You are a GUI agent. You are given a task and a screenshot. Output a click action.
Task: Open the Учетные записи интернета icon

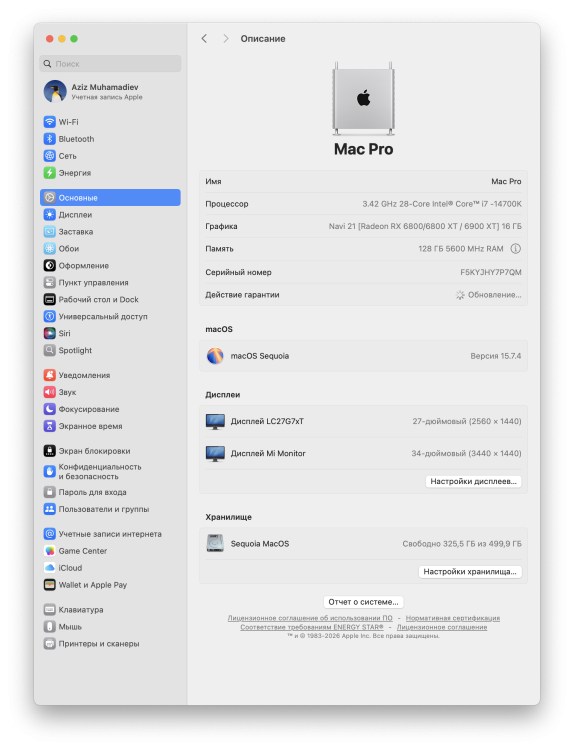[x=50, y=534]
